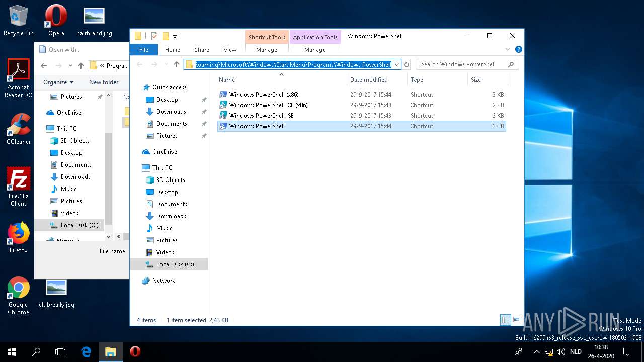Open the People icon on the taskbar
The width and height of the screenshot is (644, 362).
coord(519,352)
